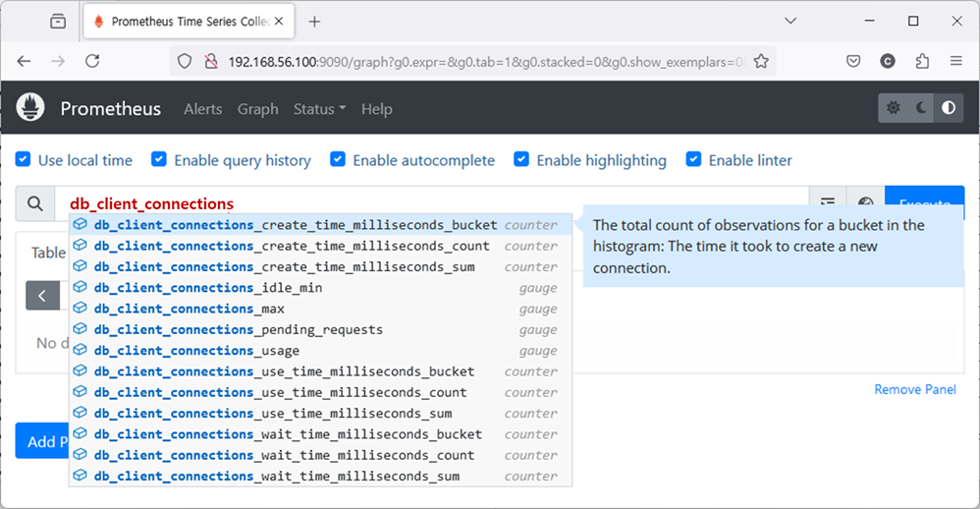Open the Firefox account avatar icon
Viewport: 980px width, 509px height.
click(888, 61)
